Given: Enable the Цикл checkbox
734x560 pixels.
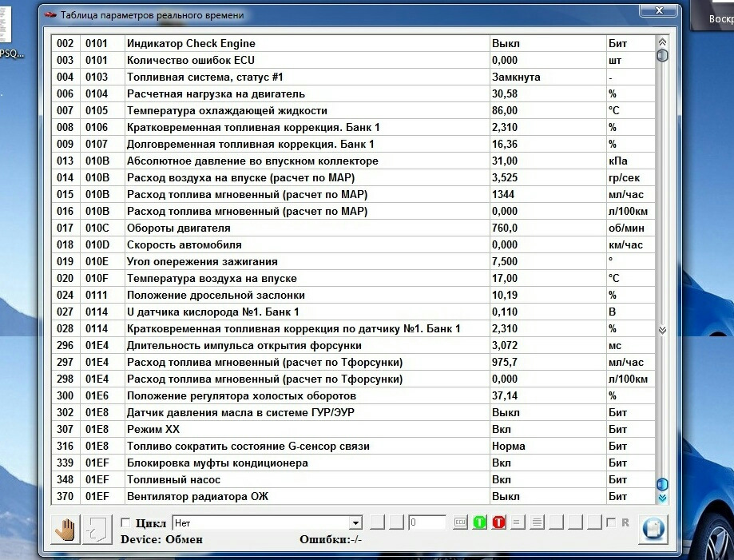Looking at the screenshot, I should tap(125, 522).
